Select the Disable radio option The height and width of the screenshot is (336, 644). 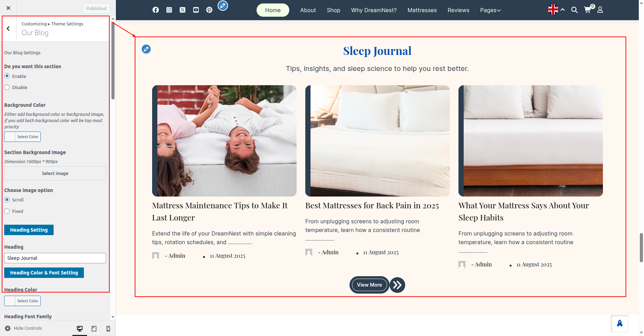coord(7,87)
